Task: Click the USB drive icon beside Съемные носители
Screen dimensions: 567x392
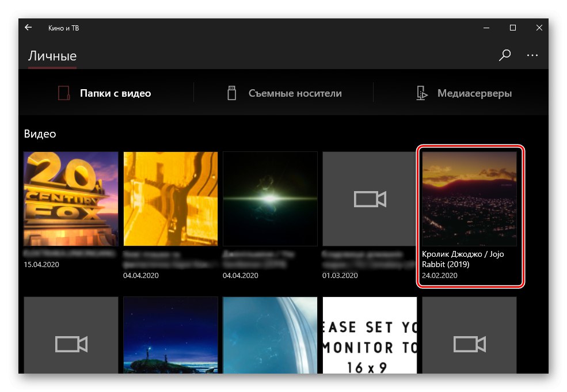Action: pyautogui.click(x=232, y=93)
